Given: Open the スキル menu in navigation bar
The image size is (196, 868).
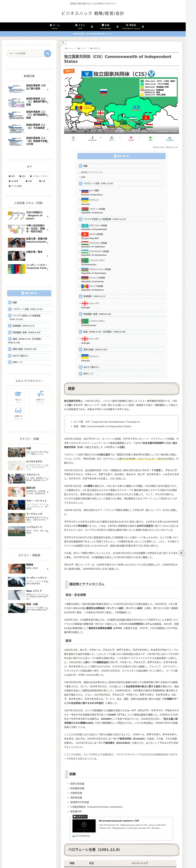Looking at the screenshot, I should point(80,27).
